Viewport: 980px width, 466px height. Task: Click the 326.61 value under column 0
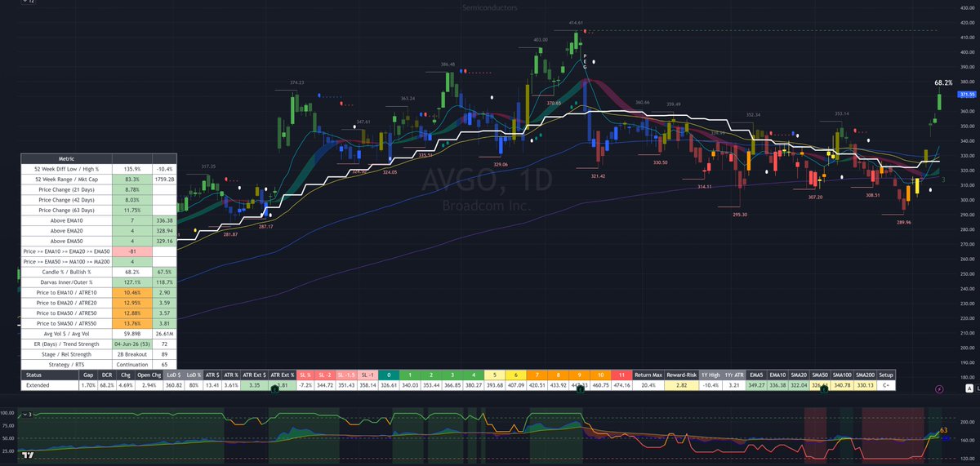[x=388, y=384]
